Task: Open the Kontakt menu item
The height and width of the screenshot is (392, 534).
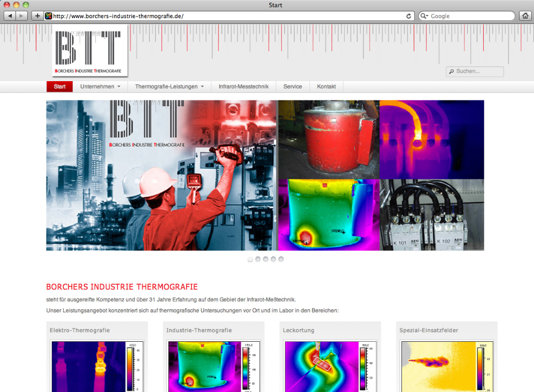Action: 327,86
